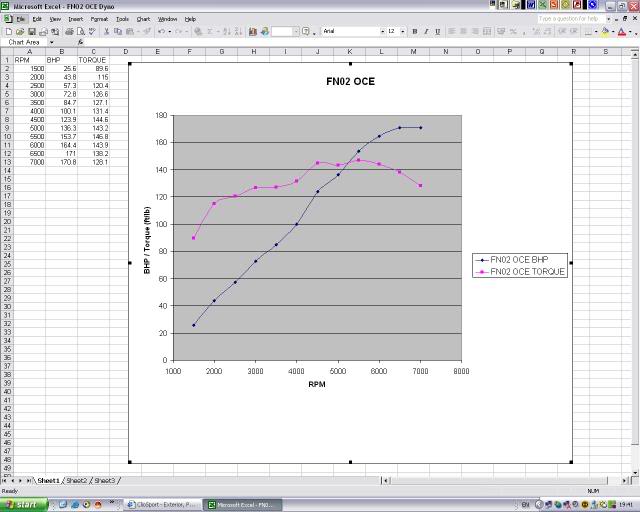Viewport: 640px width, 512px height.
Task: Click the Type a question for help box
Action: tap(573, 18)
